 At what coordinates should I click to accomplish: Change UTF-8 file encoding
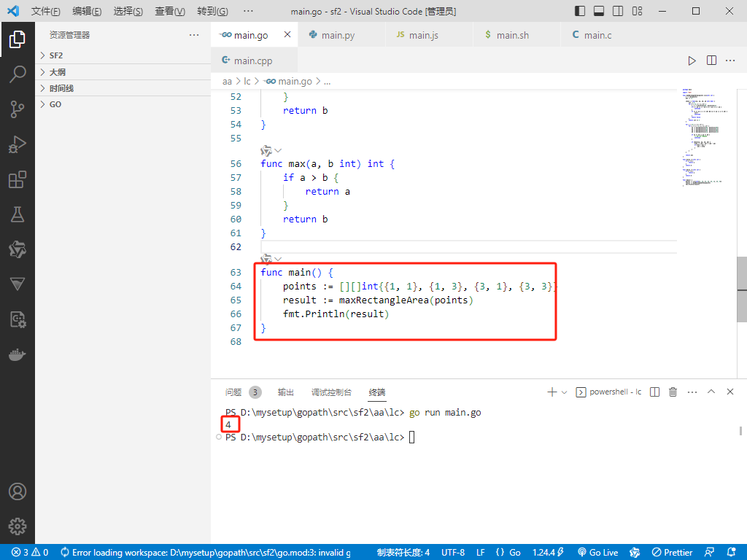(x=452, y=552)
